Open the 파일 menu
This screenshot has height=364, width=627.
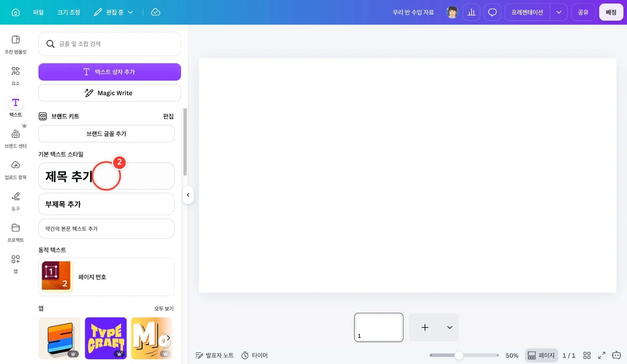pyautogui.click(x=38, y=12)
